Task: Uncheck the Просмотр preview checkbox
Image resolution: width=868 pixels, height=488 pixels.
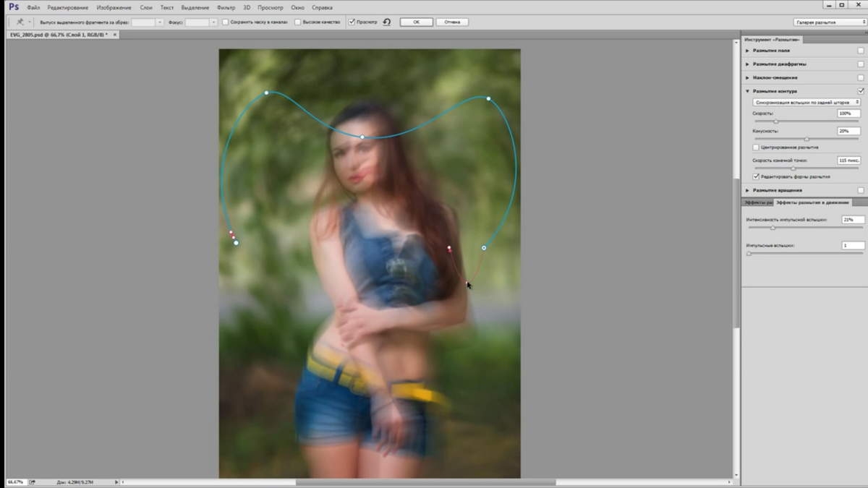Action: 352,22
